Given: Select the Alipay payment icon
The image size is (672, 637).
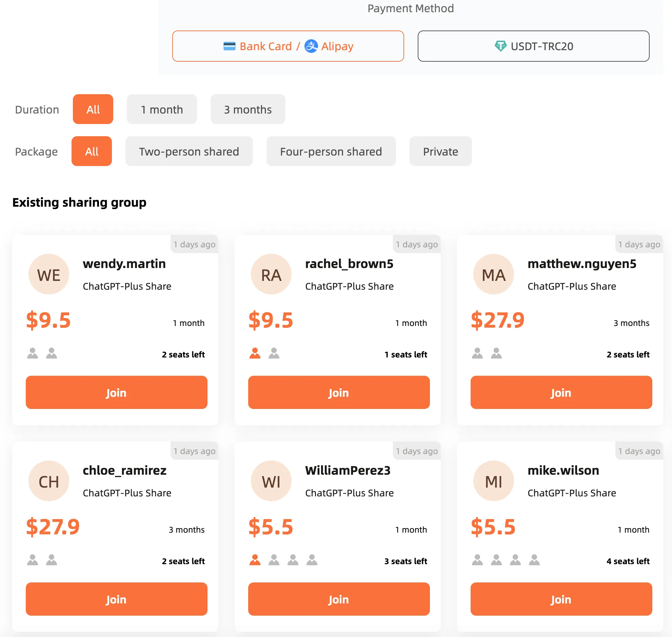Looking at the screenshot, I should [312, 46].
